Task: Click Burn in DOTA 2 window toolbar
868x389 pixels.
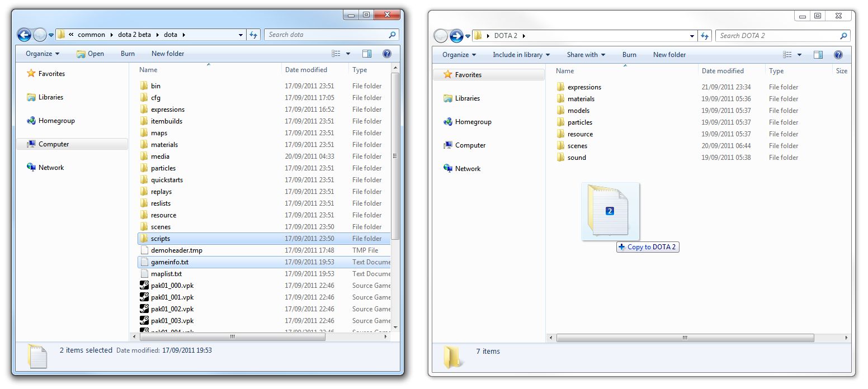Action: point(629,55)
